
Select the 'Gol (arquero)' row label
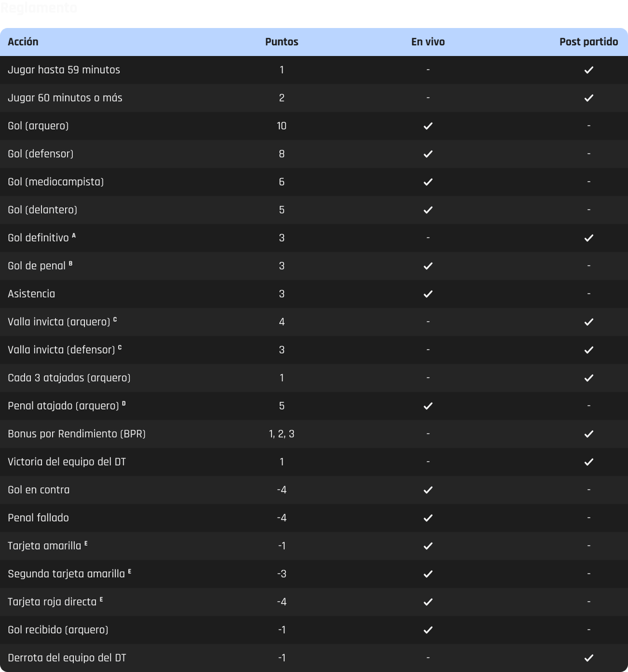[x=38, y=126]
